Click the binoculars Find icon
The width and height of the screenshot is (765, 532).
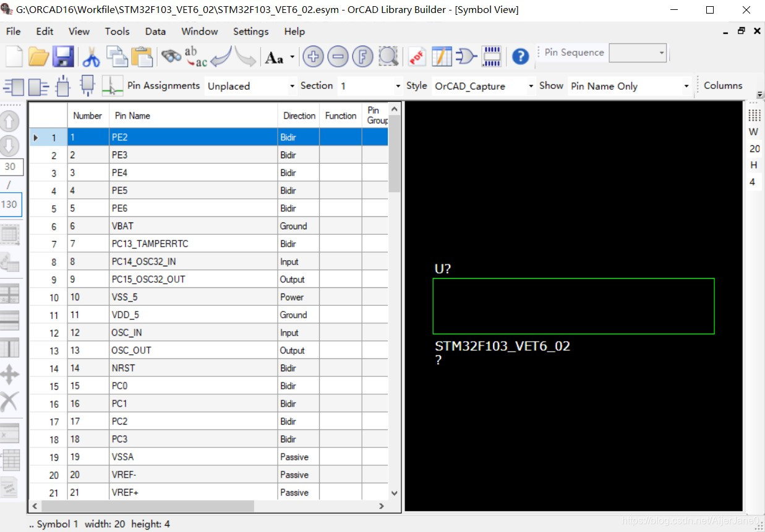pos(171,57)
